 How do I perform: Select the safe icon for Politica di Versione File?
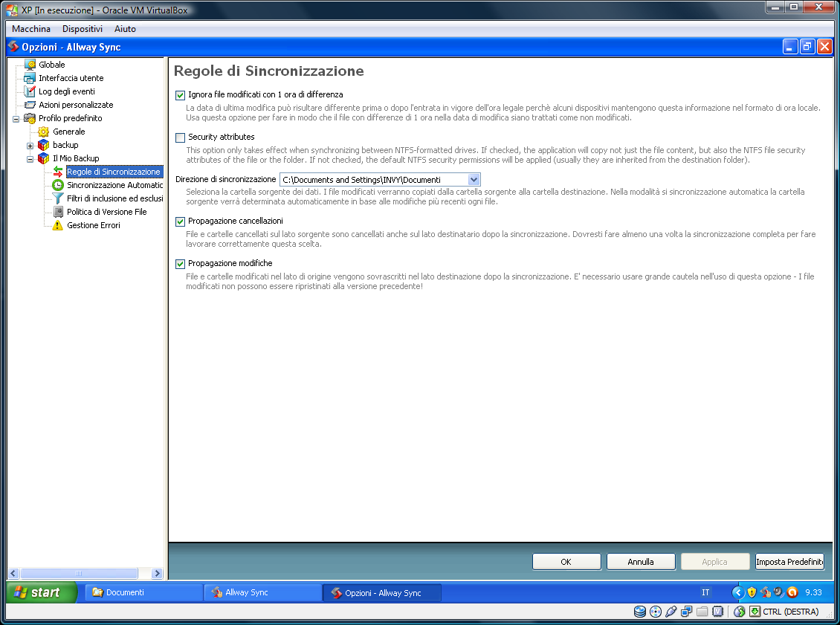click(x=58, y=212)
